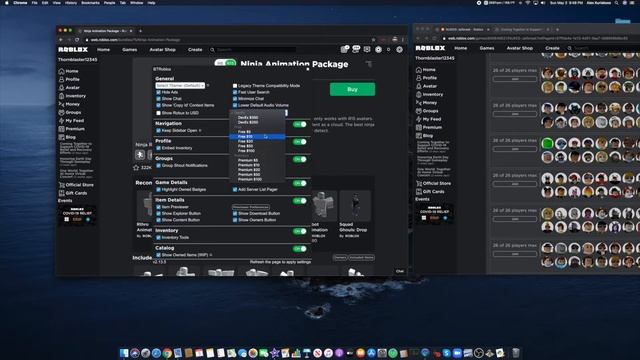This screenshot has height=360, width=640.
Task: Enable Legacy Theme Compatibility Mode
Action: pyautogui.click(x=235, y=86)
